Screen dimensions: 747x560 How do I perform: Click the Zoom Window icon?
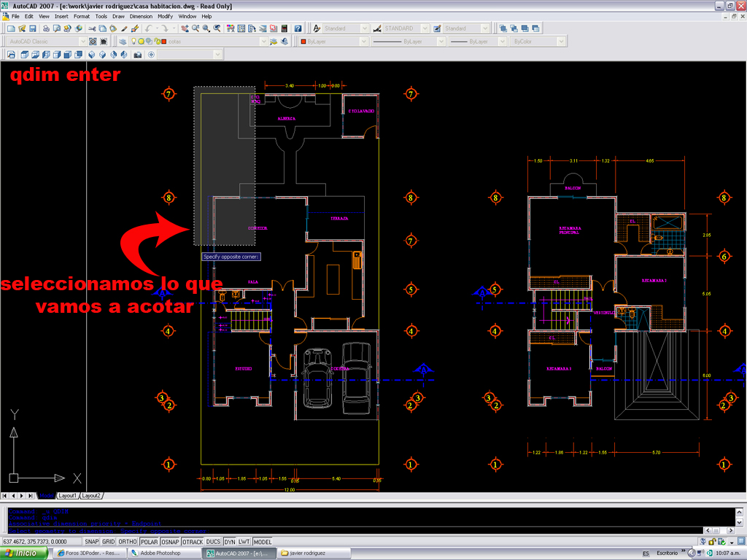[206, 28]
